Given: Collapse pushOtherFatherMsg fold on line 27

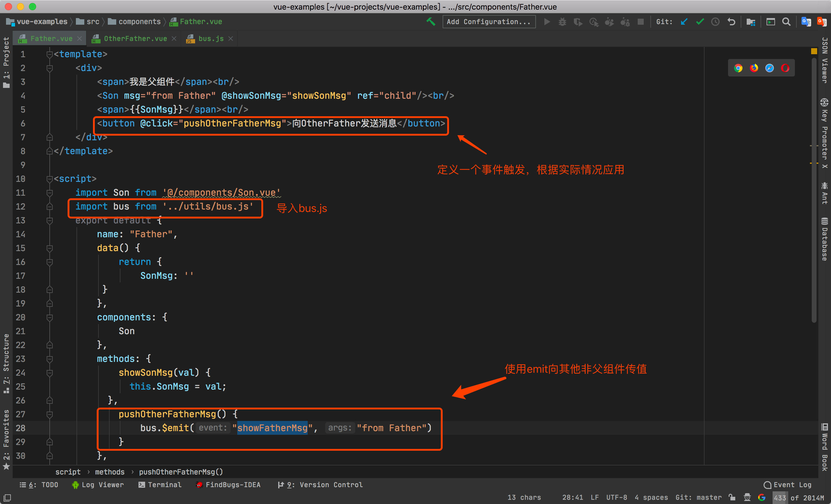Looking at the screenshot, I should (x=50, y=414).
